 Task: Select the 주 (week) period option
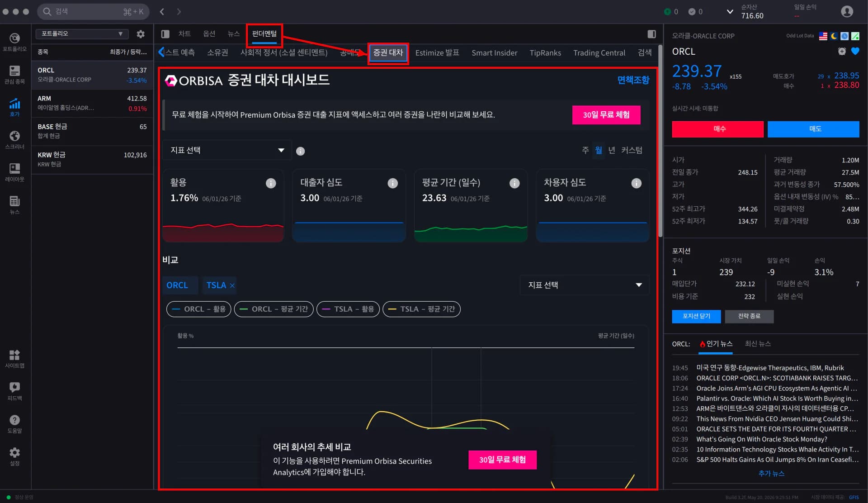pyautogui.click(x=585, y=150)
